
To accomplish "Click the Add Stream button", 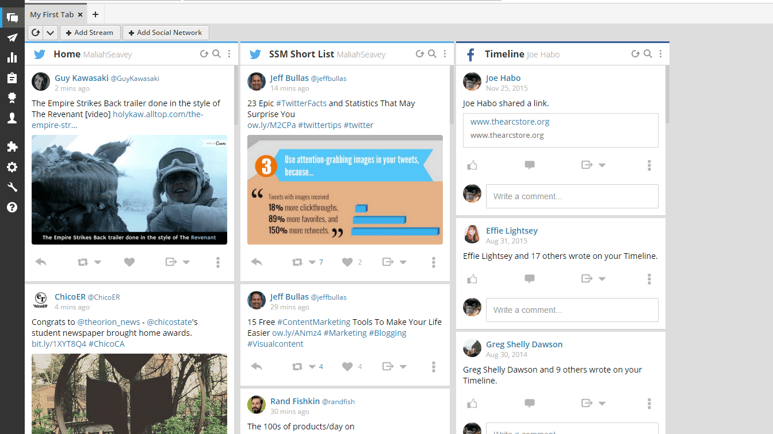I will (89, 33).
